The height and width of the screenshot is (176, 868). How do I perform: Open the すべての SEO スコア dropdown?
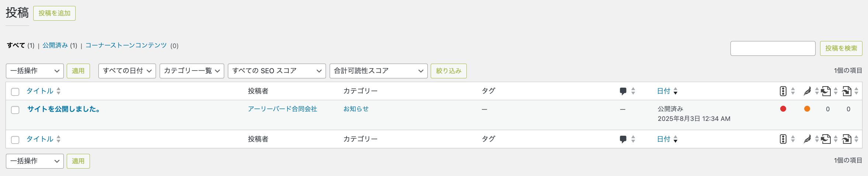click(277, 71)
